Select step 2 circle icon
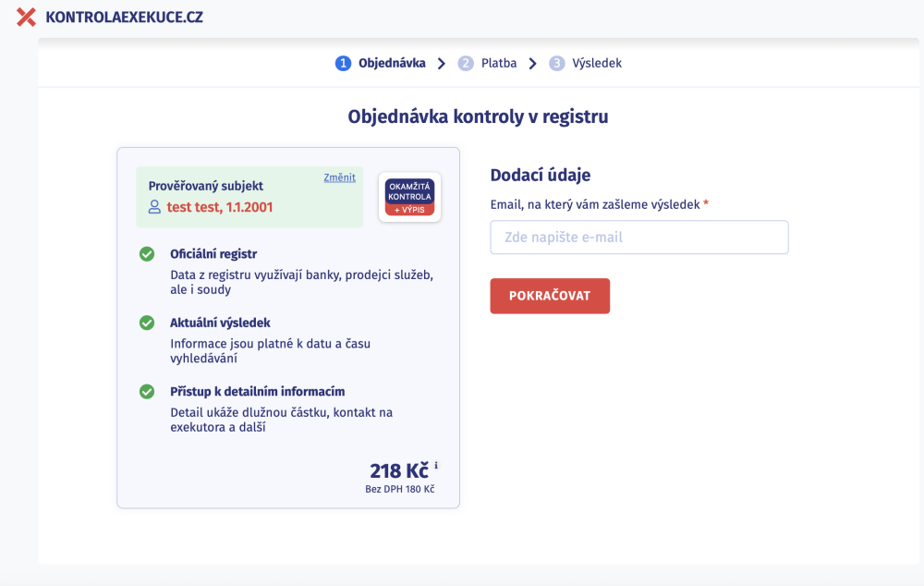Image resolution: width=924 pixels, height=586 pixels. click(x=466, y=64)
